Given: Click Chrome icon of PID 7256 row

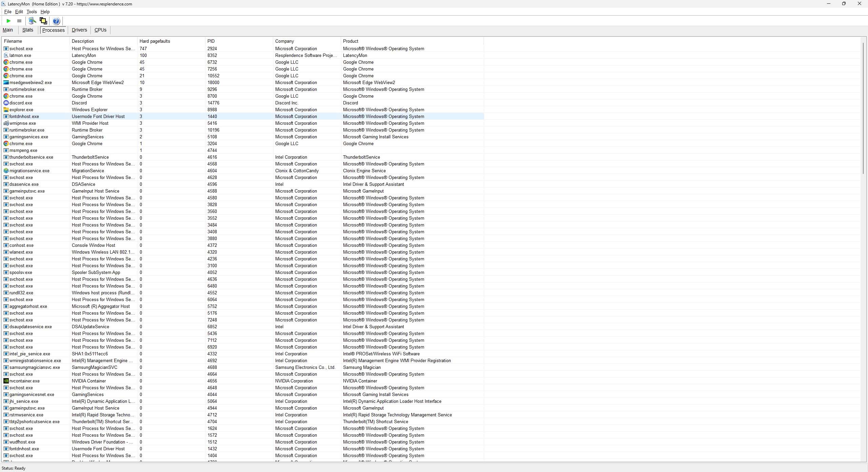Looking at the screenshot, I should point(6,69).
